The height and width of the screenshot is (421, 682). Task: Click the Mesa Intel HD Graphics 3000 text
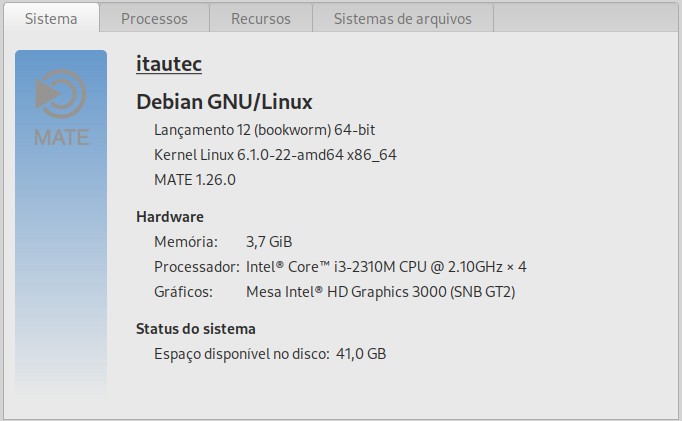(x=381, y=292)
